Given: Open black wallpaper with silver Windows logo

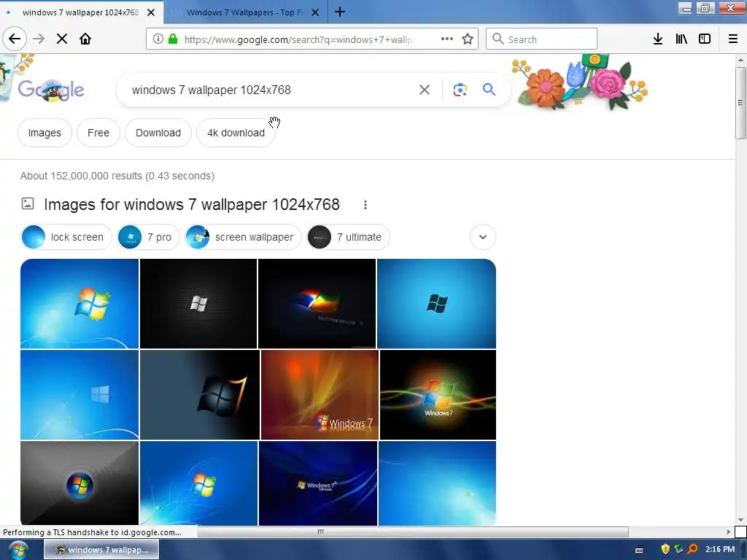Looking at the screenshot, I should click(x=198, y=304).
